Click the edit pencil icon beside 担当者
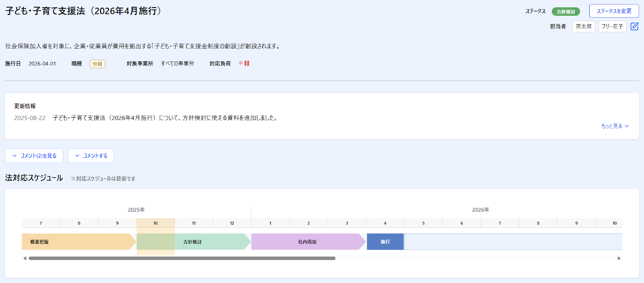Screen dimensions: 644x283 point(634,26)
